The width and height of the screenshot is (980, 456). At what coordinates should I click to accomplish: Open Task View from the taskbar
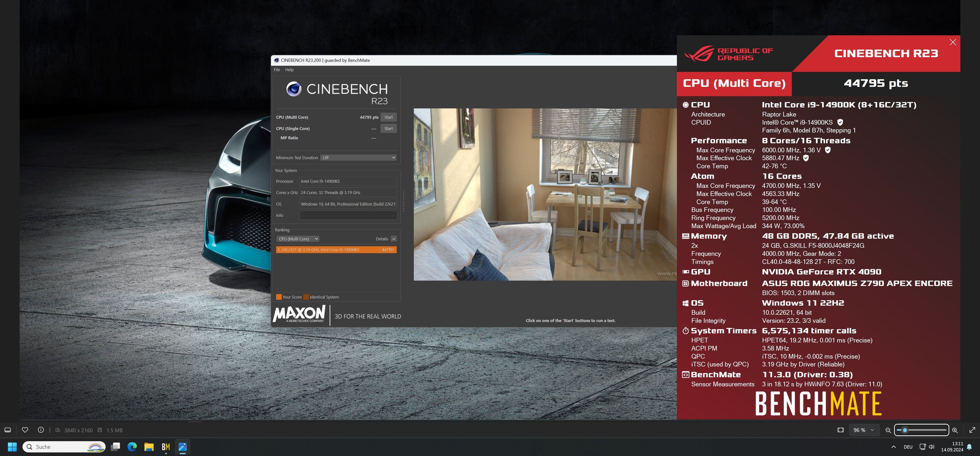[x=116, y=447]
